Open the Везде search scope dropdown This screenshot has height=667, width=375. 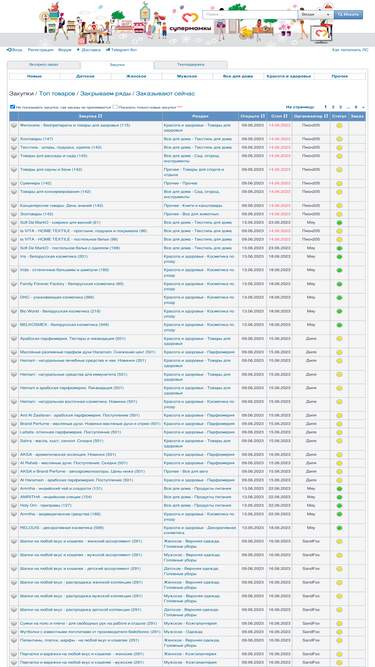click(315, 14)
